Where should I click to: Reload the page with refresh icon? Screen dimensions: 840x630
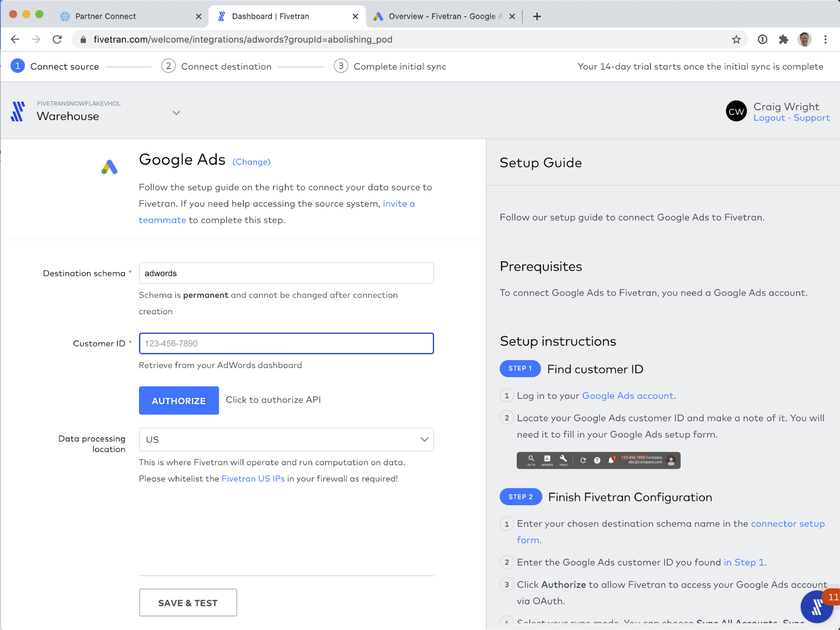pos(58,40)
